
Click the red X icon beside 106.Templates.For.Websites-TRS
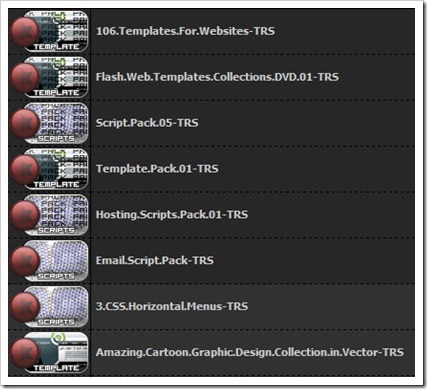[x=25, y=31]
